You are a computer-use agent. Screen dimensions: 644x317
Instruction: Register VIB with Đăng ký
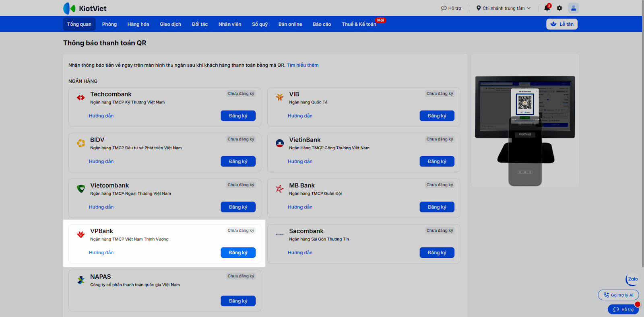(x=437, y=116)
